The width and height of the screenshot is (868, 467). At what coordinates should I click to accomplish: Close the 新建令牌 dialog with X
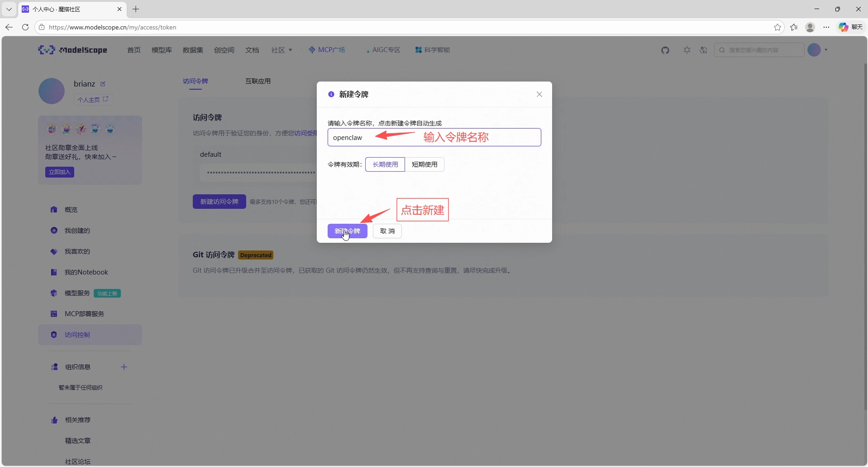point(539,94)
